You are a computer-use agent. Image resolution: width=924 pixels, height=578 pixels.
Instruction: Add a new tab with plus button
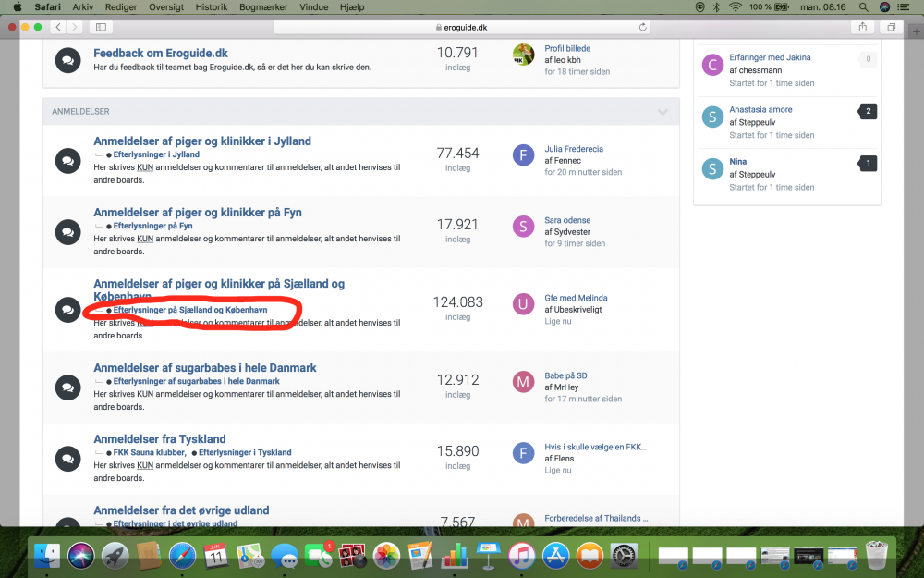[x=917, y=31]
